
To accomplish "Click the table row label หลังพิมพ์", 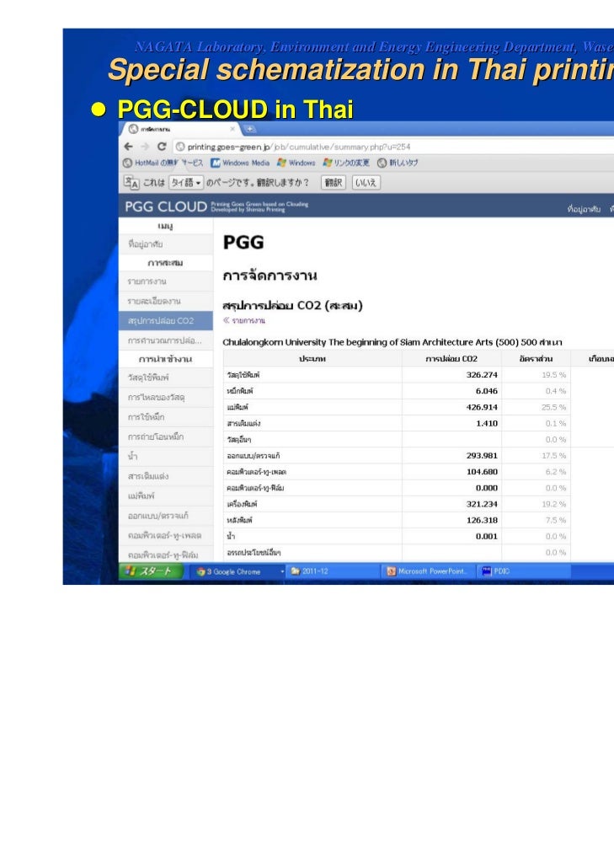I will pyautogui.click(x=239, y=520).
